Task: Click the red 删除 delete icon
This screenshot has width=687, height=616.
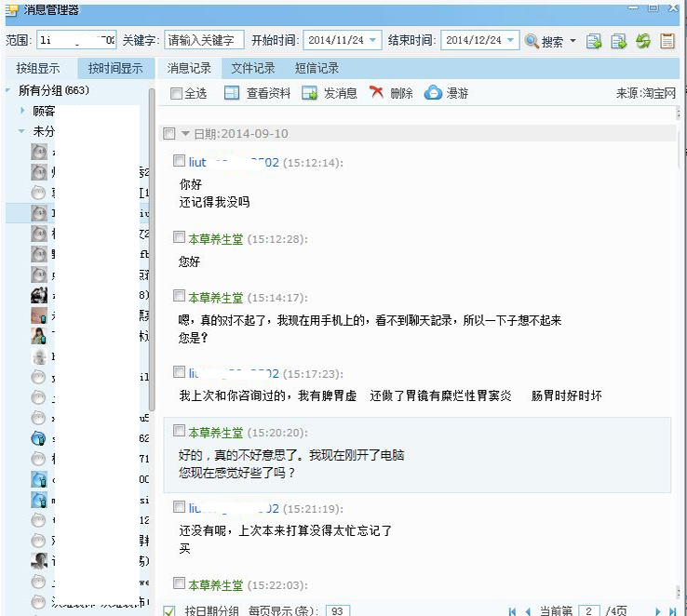Action: (x=376, y=92)
